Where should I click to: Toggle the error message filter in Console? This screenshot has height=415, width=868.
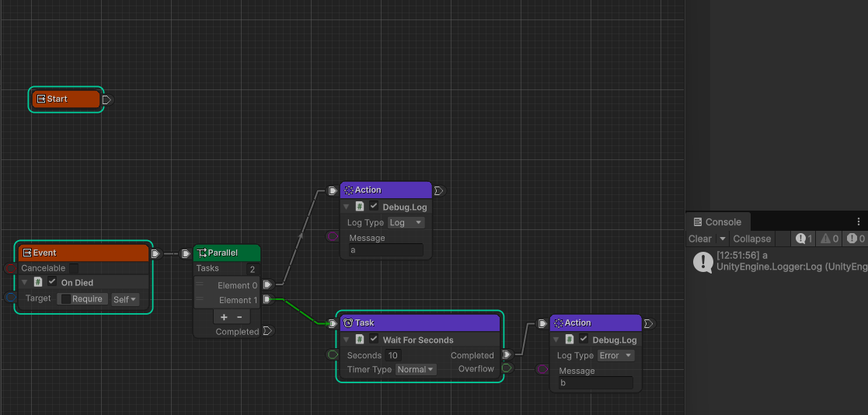(856, 239)
